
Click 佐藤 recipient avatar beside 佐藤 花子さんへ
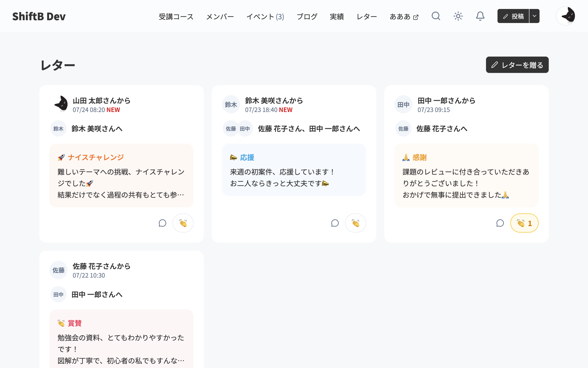[x=403, y=129]
